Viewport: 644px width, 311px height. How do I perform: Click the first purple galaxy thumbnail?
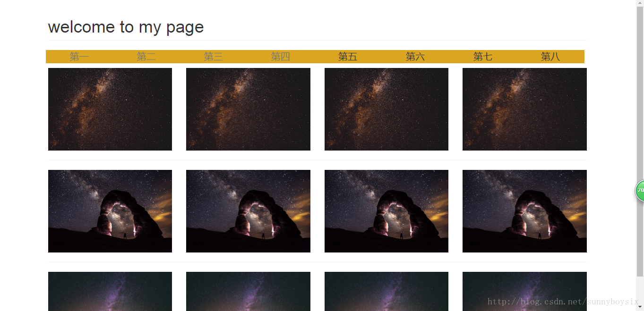click(x=110, y=291)
